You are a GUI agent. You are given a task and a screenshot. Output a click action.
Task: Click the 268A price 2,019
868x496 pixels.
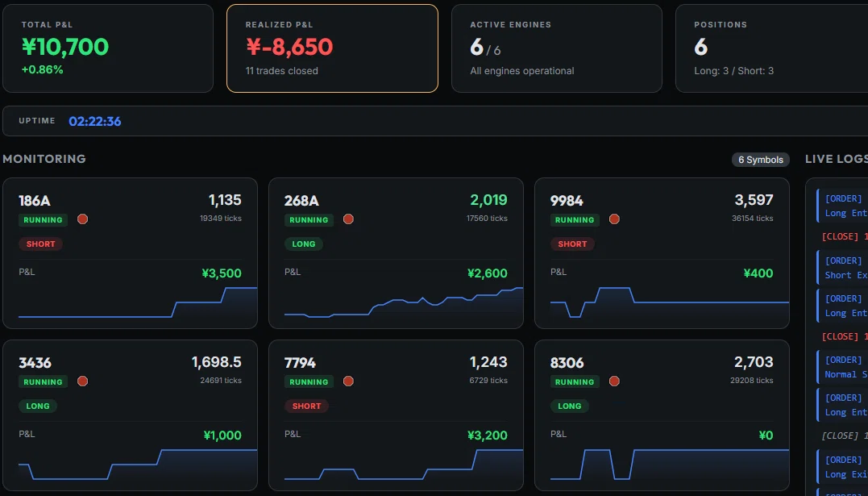tap(488, 199)
